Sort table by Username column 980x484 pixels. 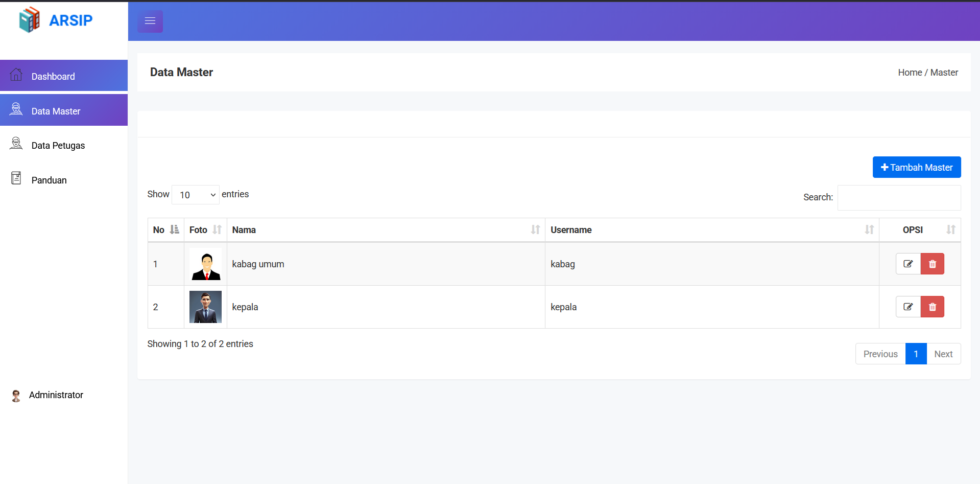(x=712, y=230)
